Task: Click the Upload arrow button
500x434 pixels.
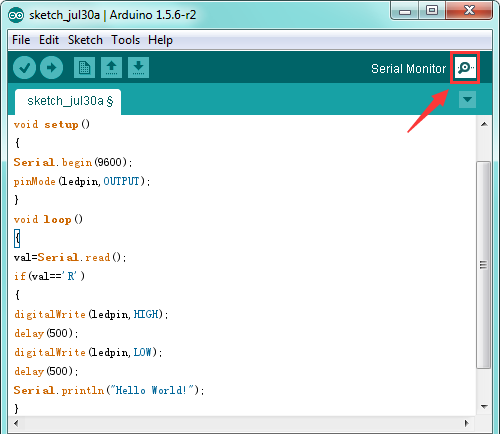Action: click(x=51, y=68)
